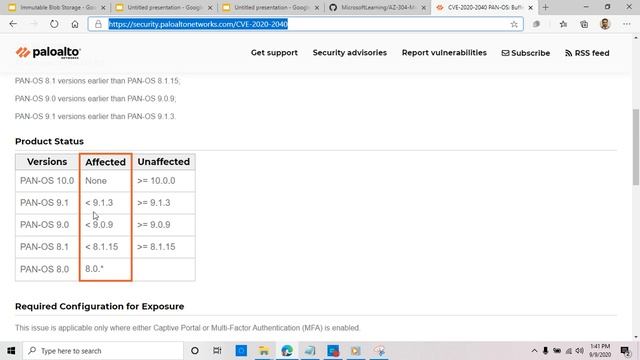Click the '>= 10.0.0' unaffected cell
The image size is (640, 360).
click(164, 180)
